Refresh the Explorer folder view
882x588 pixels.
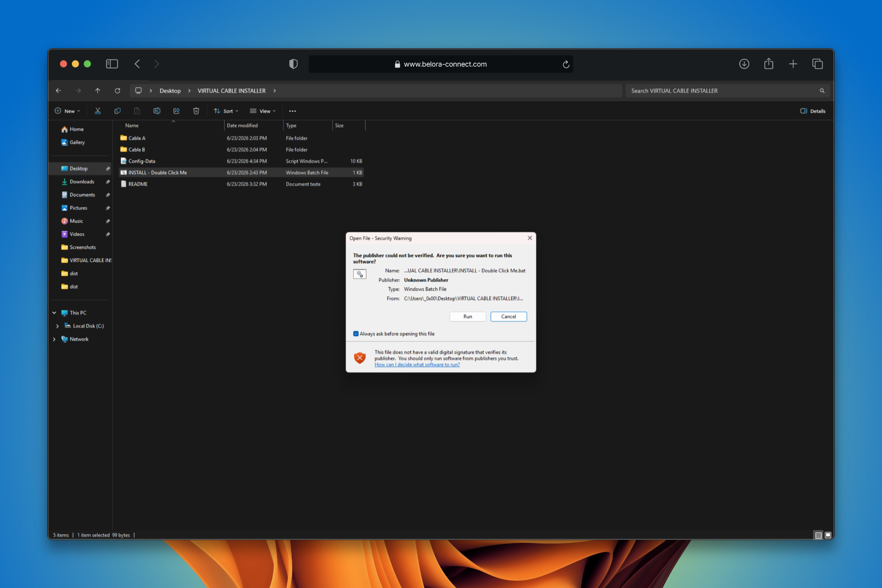[117, 90]
